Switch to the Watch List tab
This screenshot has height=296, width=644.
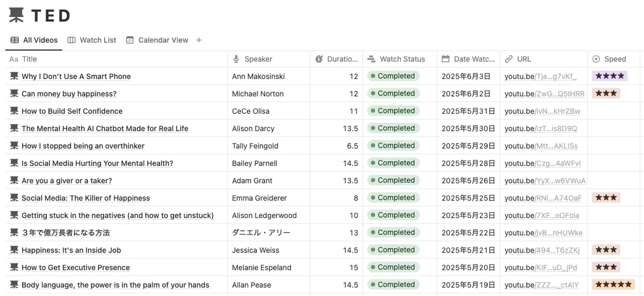click(92, 40)
